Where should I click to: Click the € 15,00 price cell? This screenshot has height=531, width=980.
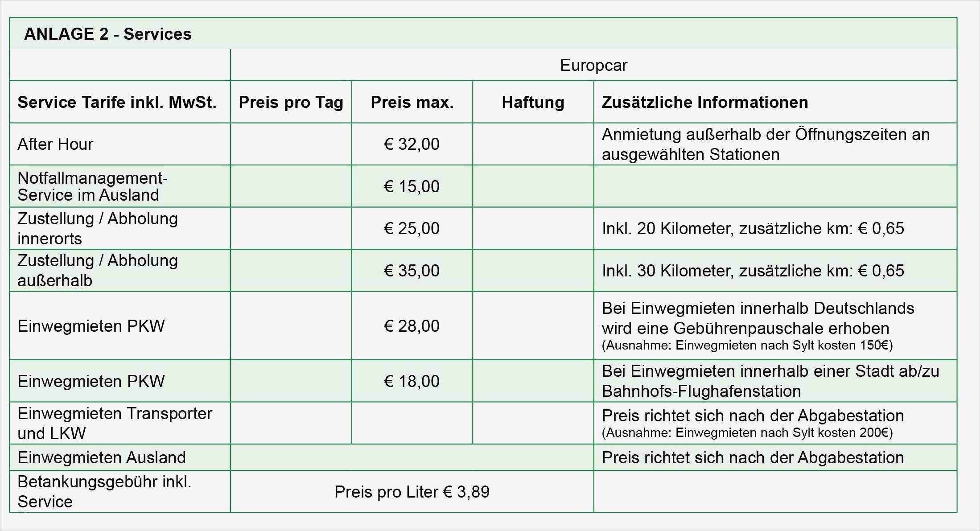coord(412,186)
